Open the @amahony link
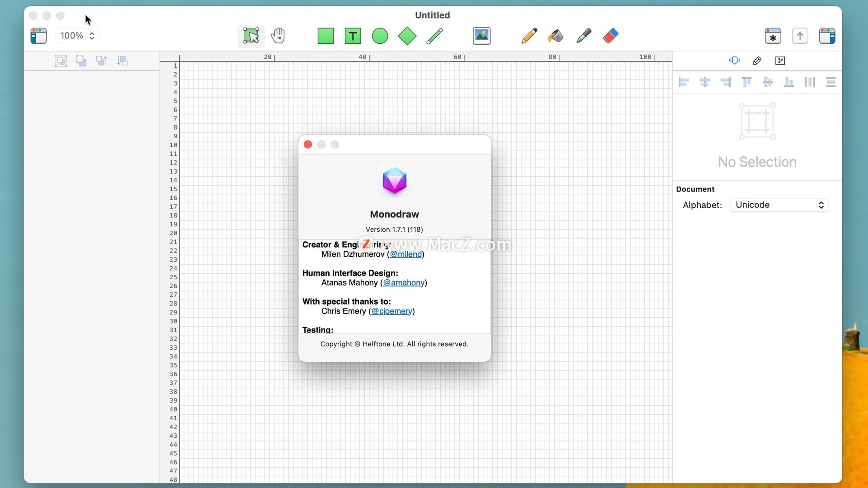Image resolution: width=868 pixels, height=488 pixels. (x=404, y=283)
